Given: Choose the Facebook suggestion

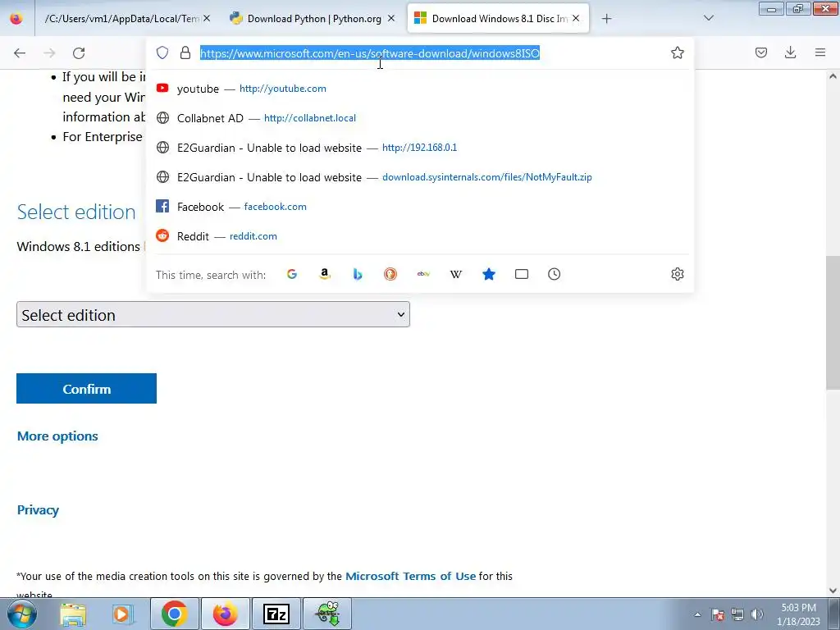Looking at the screenshot, I should tap(420, 206).
